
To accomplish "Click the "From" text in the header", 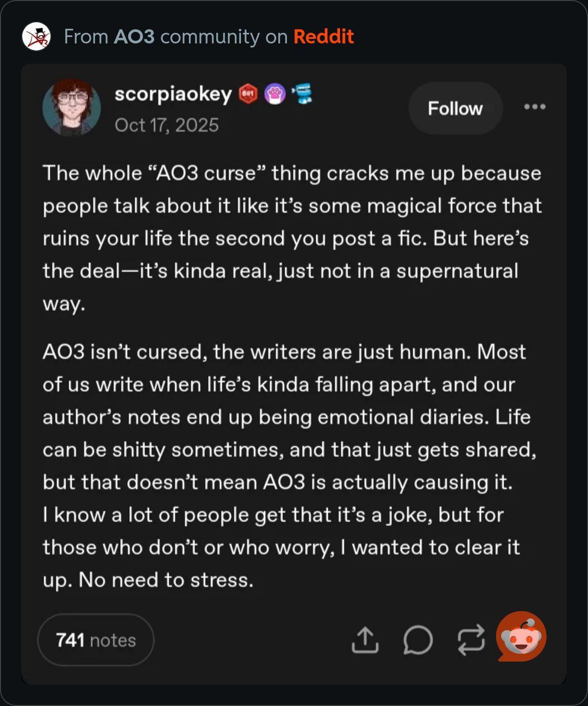I will tap(86, 37).
